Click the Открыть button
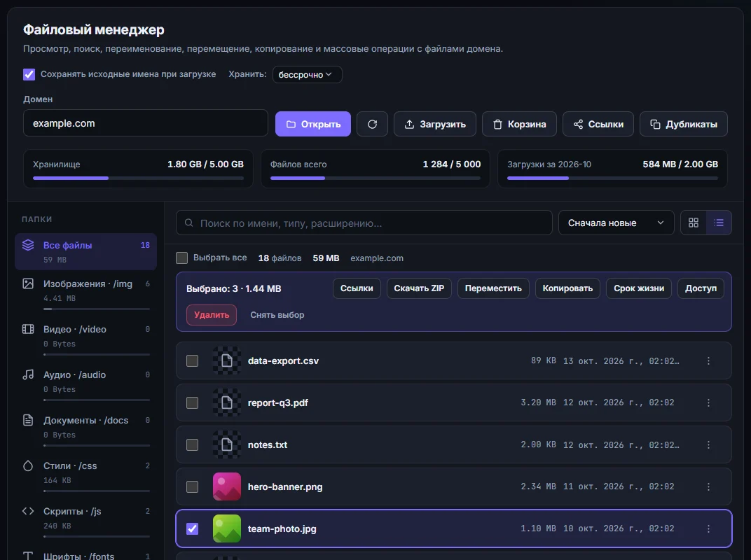 [x=313, y=124]
